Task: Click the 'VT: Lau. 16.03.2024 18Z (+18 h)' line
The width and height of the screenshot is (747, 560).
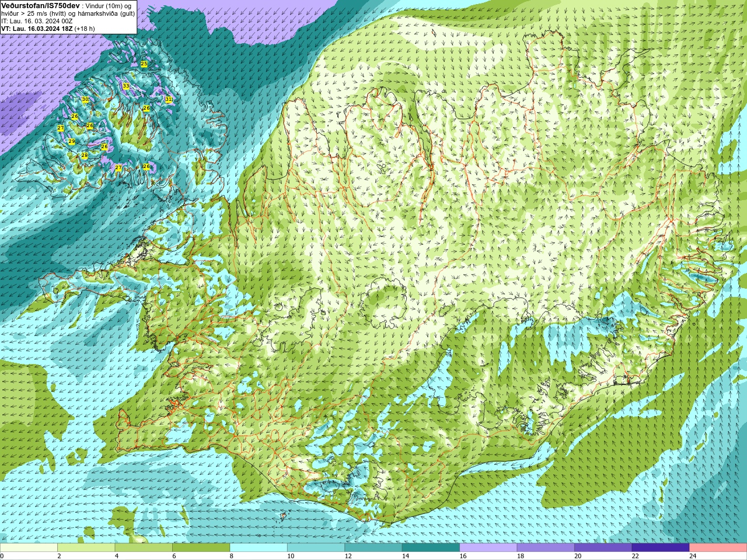Action: coord(48,29)
